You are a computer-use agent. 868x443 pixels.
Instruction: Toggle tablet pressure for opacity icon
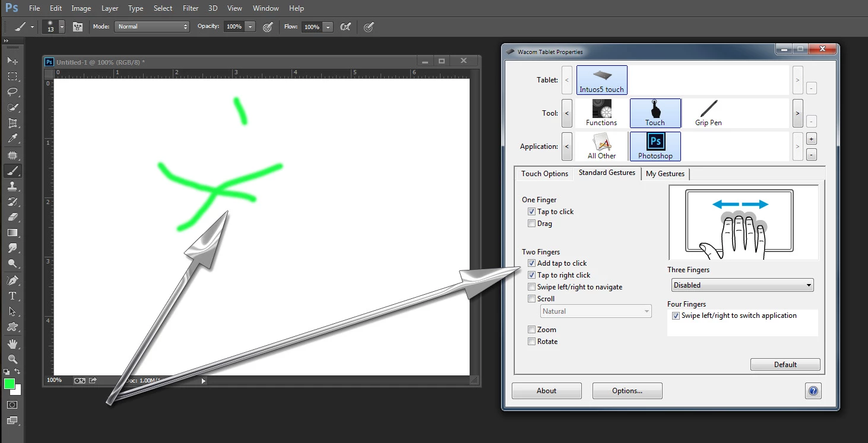(x=268, y=27)
